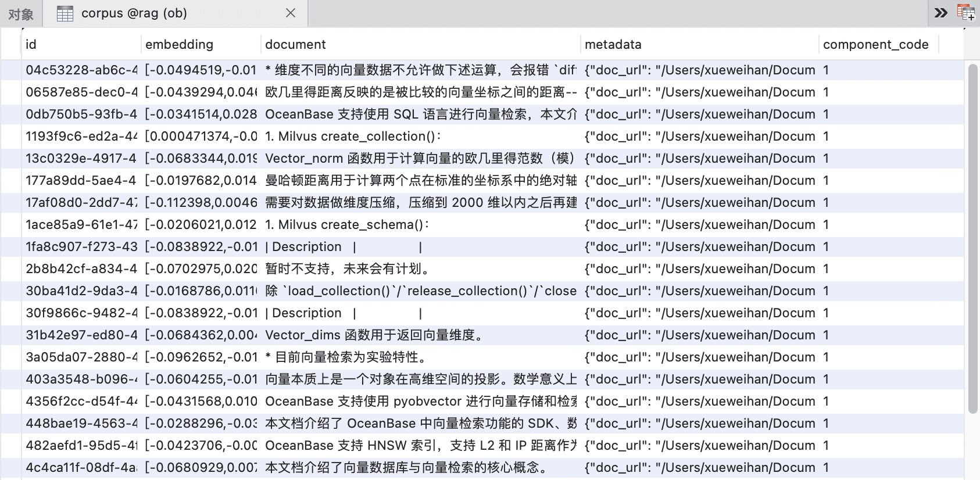The width and height of the screenshot is (980, 480).
Task: Click component_code value in row 403a3548-b096-4
Action: 879,379
